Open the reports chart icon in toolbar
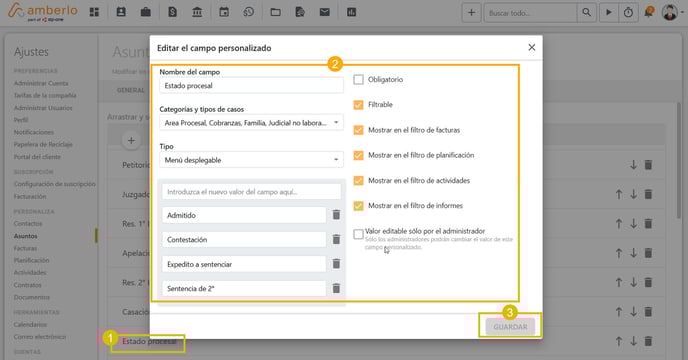688x360 pixels. pyautogui.click(x=351, y=12)
